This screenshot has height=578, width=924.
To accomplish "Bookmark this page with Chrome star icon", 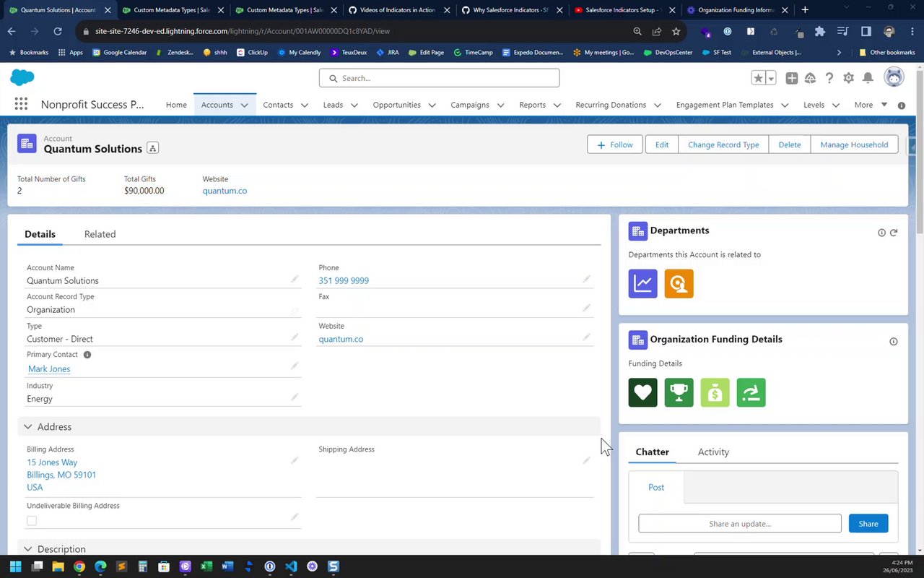I will (x=676, y=32).
